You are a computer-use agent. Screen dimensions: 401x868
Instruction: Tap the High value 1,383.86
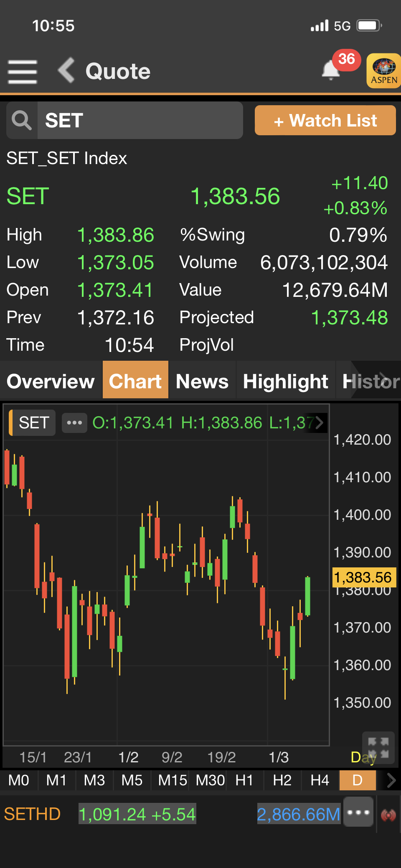(x=116, y=235)
